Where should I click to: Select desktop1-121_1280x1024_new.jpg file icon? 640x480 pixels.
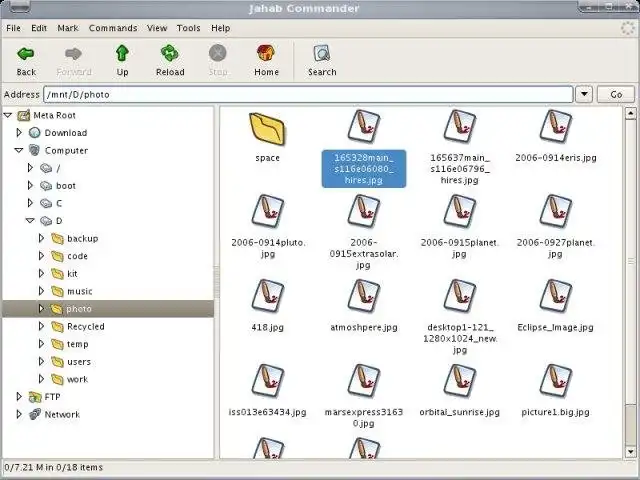[x=460, y=296]
